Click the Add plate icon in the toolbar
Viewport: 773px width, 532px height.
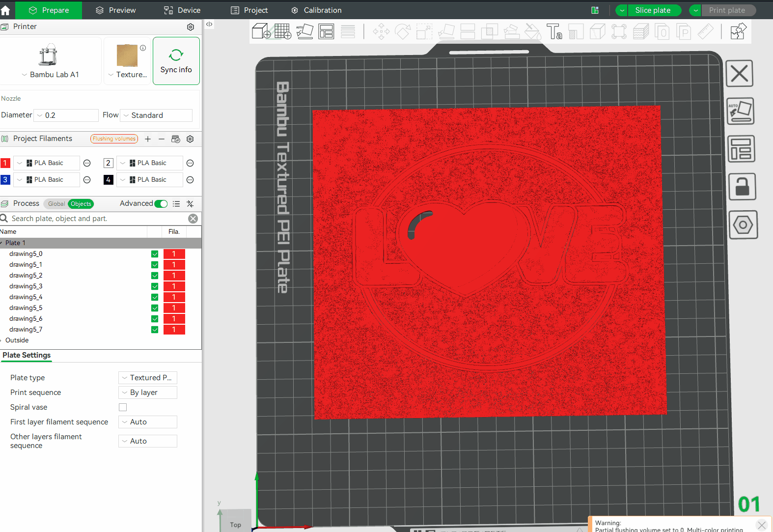(x=283, y=31)
